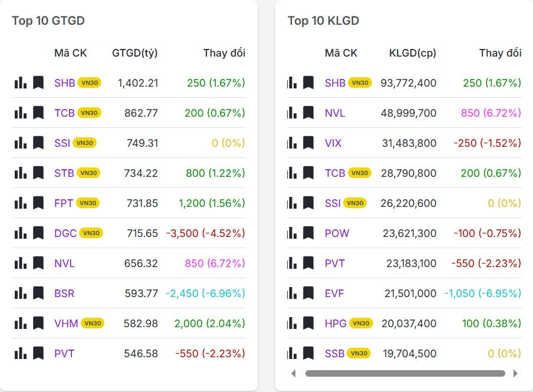Open chart icon for SHB in GTGD table
The image size is (533, 392).
click(x=21, y=83)
